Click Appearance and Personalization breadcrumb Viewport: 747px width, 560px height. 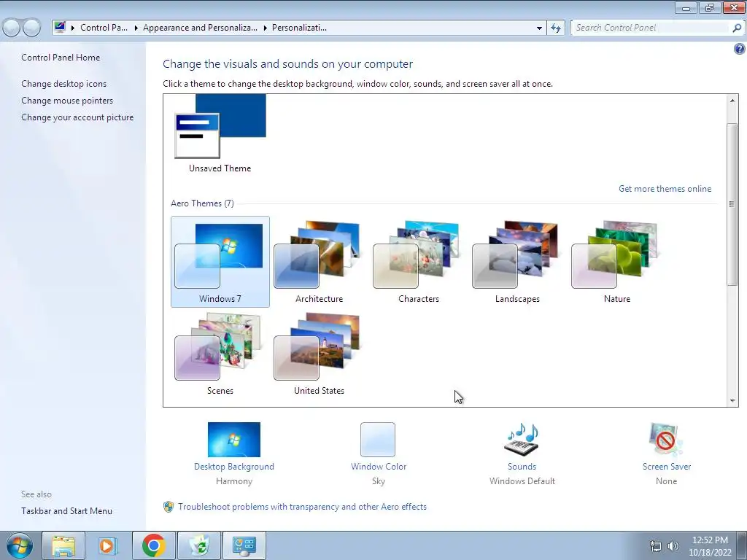[200, 28]
